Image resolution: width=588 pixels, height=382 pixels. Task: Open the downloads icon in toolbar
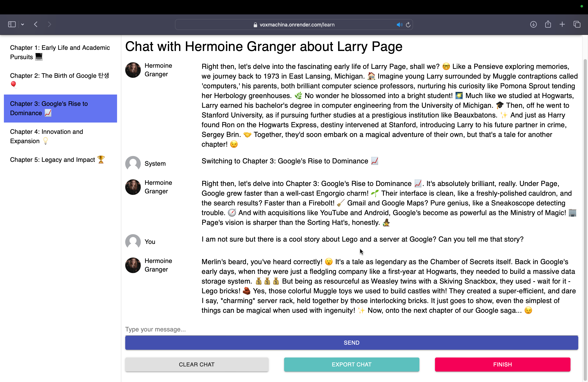(533, 24)
